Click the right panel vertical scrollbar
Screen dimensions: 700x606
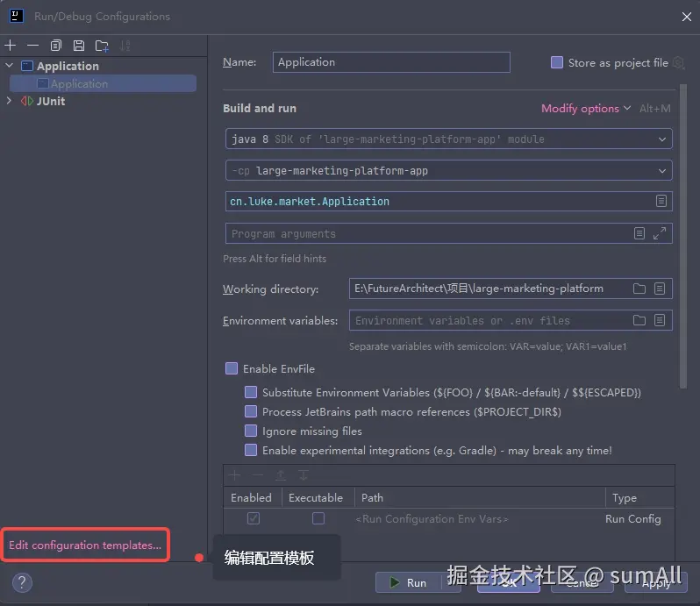683,237
